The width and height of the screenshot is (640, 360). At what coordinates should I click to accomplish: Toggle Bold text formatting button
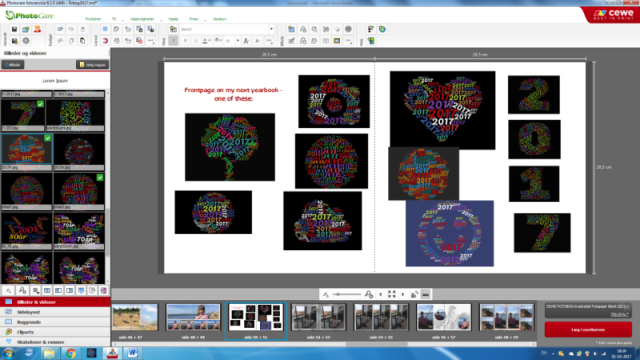pyautogui.click(x=173, y=41)
